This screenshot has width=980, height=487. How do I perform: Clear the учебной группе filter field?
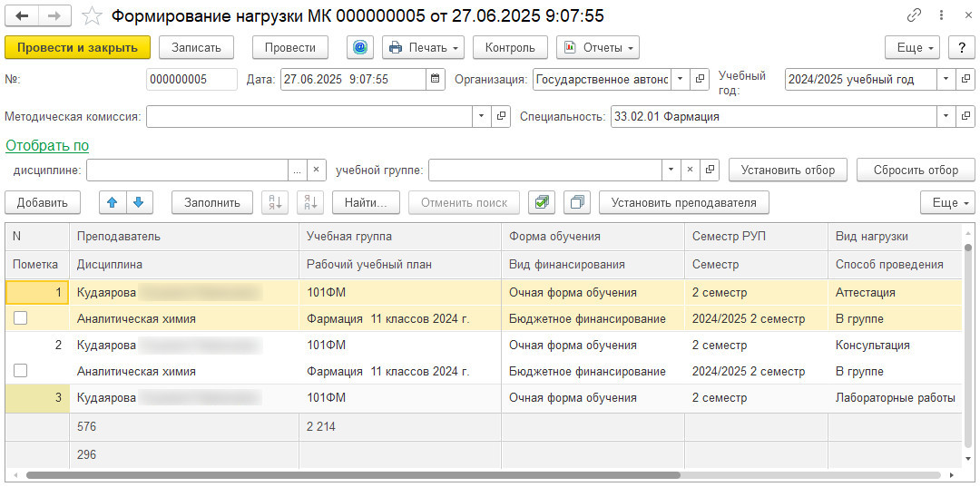(x=690, y=170)
